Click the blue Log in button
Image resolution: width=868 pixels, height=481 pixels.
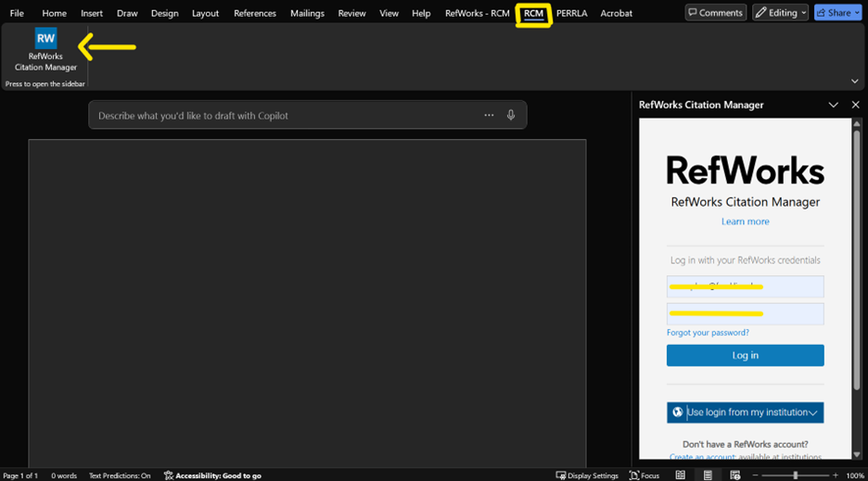coord(745,355)
